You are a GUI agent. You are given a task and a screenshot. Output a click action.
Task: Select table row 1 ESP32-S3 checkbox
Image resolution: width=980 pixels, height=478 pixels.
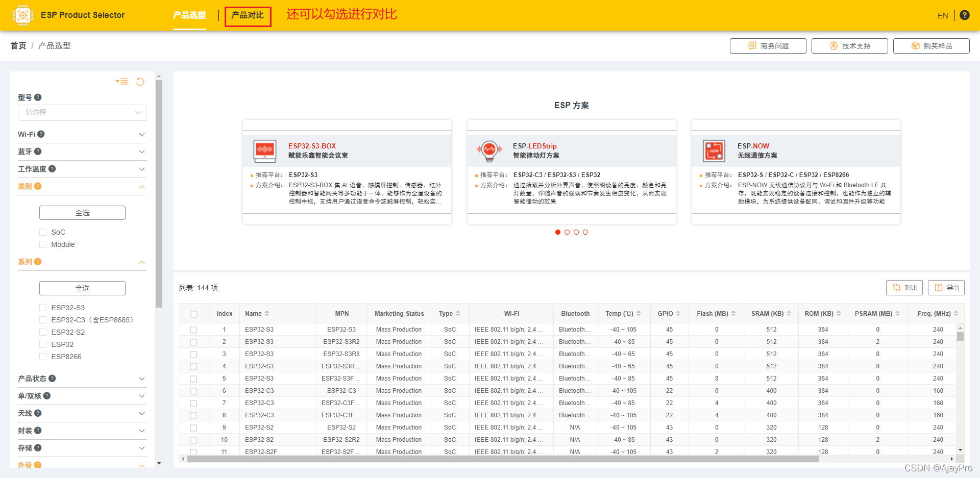point(193,330)
